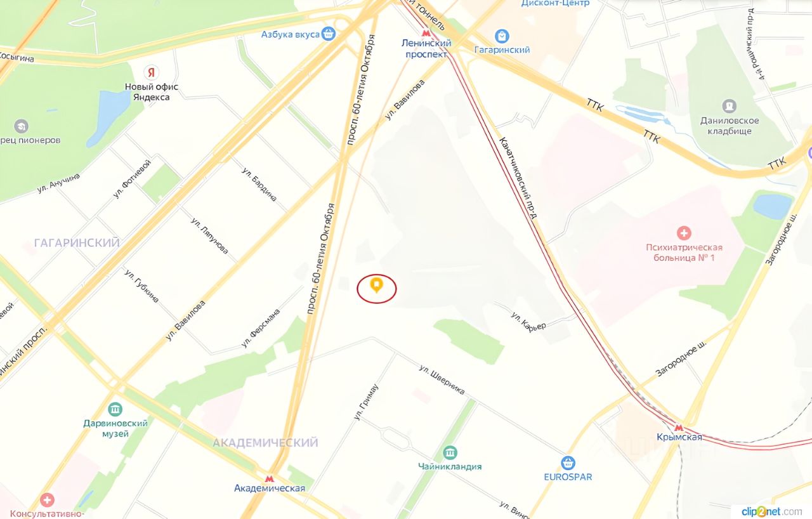The image size is (812, 519).
Task: Select the Дарвиновский музей museum icon
Action: [115, 409]
